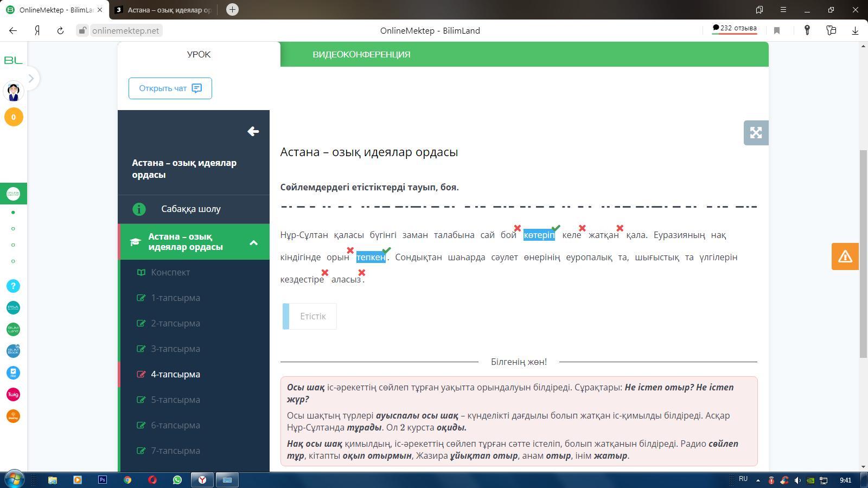868x488 pixels.
Task: Switch to the Астана browser tab
Action: tap(165, 10)
